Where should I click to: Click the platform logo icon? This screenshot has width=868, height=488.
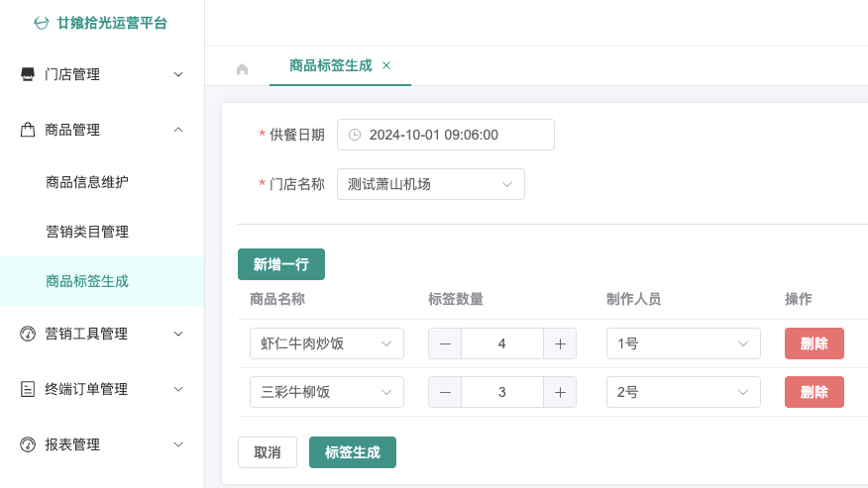coord(42,23)
